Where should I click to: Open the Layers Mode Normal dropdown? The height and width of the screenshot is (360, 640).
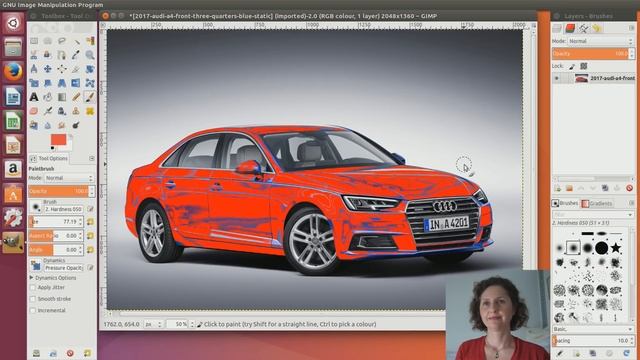[x=600, y=41]
